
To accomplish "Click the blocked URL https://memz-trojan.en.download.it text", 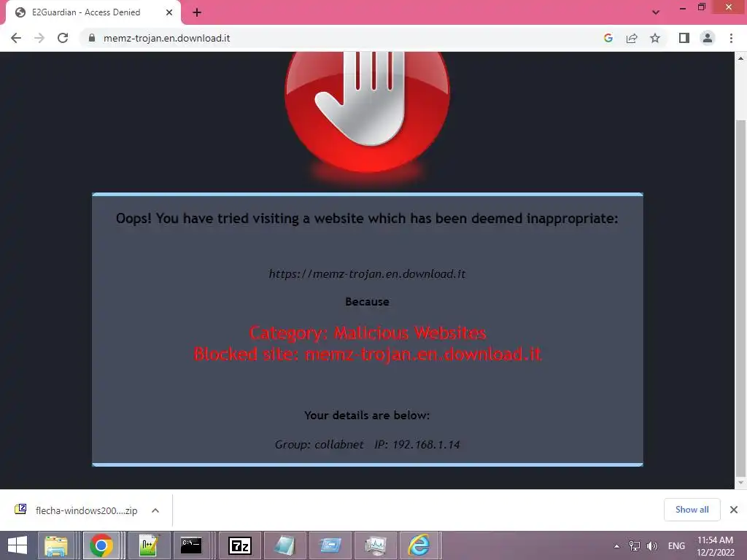I will 367,274.
